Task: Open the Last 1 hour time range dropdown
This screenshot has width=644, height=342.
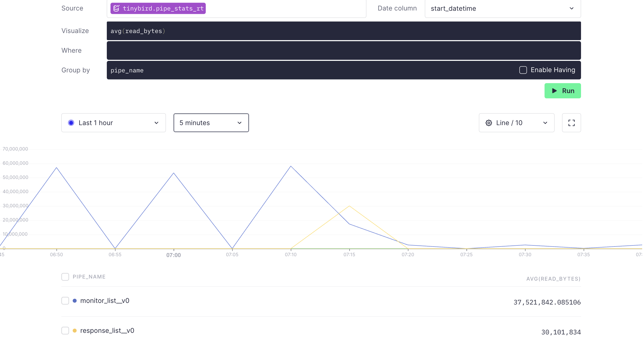Action: (x=113, y=123)
